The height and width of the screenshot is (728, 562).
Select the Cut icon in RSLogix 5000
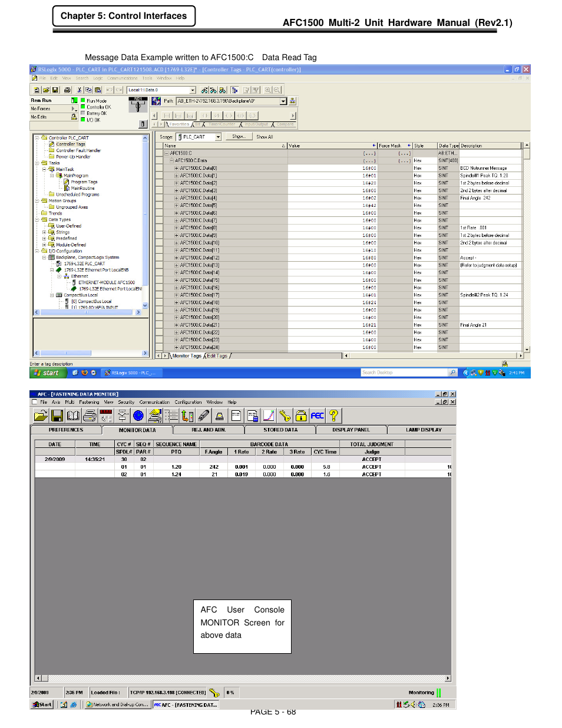pyautogui.click(x=80, y=90)
